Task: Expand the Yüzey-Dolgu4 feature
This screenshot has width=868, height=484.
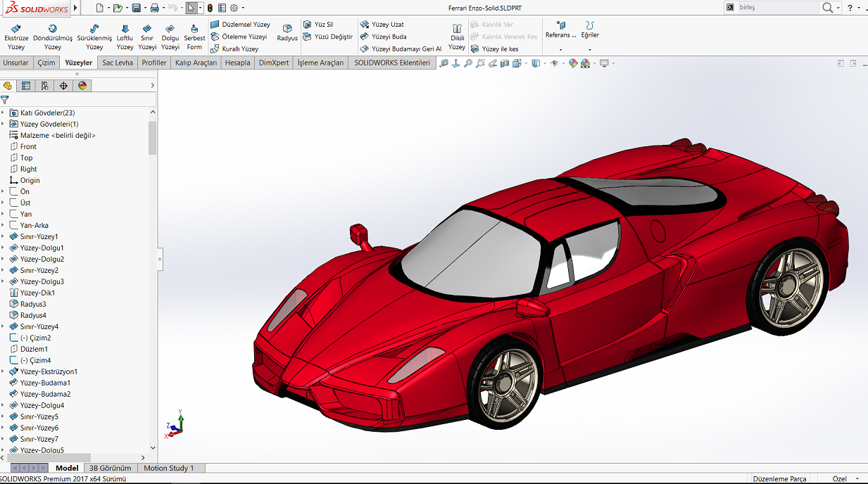Action: 3,405
